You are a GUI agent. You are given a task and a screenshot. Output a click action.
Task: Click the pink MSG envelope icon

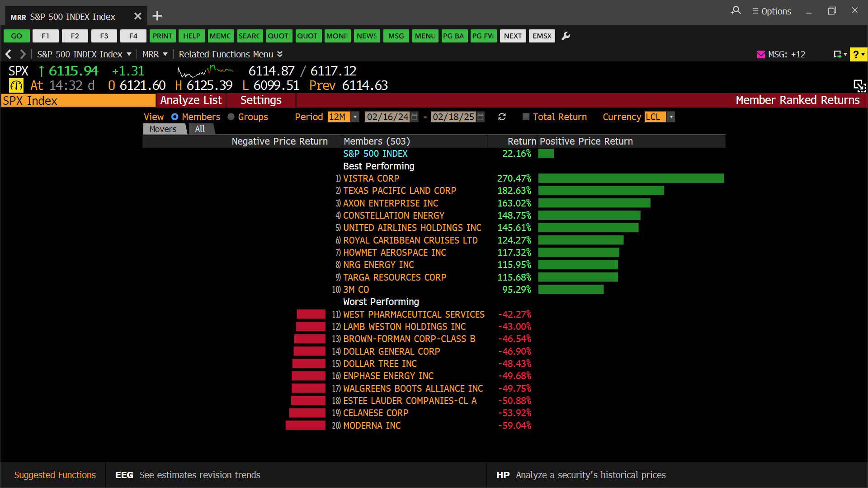761,55
